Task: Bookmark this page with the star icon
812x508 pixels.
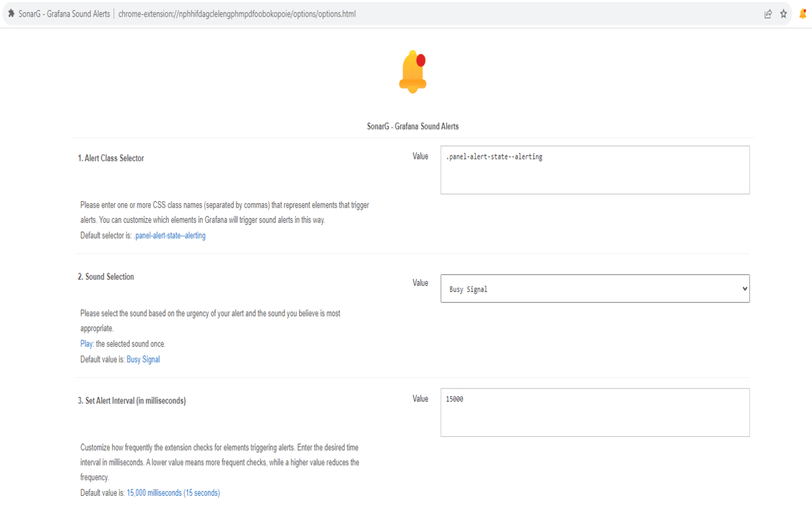Action: pos(783,13)
